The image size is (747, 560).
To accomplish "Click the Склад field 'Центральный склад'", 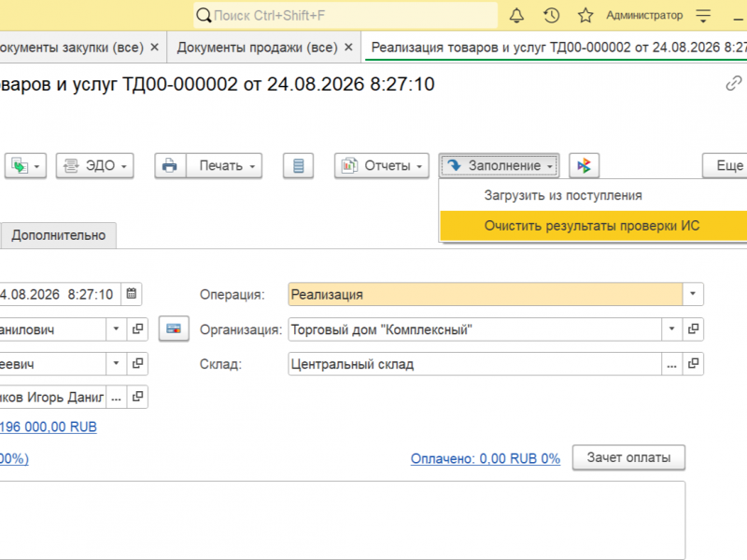I will (x=475, y=364).
